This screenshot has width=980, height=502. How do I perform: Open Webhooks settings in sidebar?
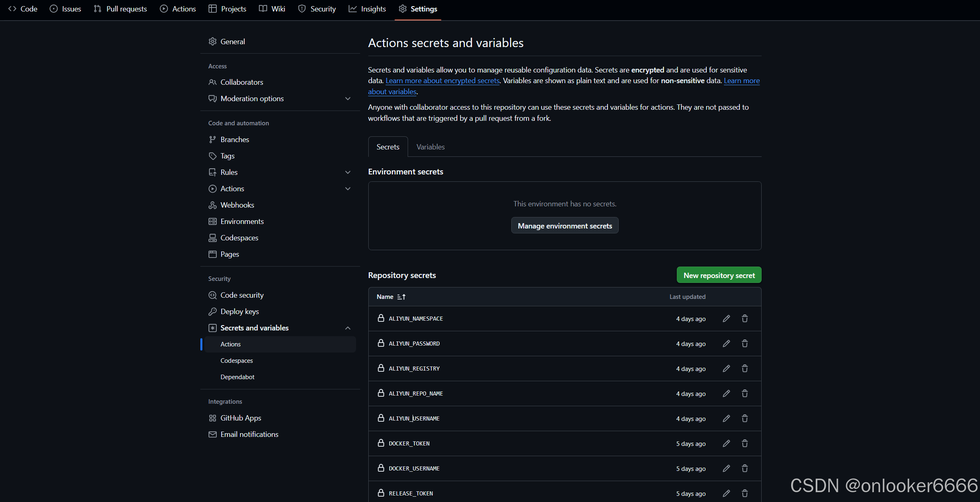237,205
